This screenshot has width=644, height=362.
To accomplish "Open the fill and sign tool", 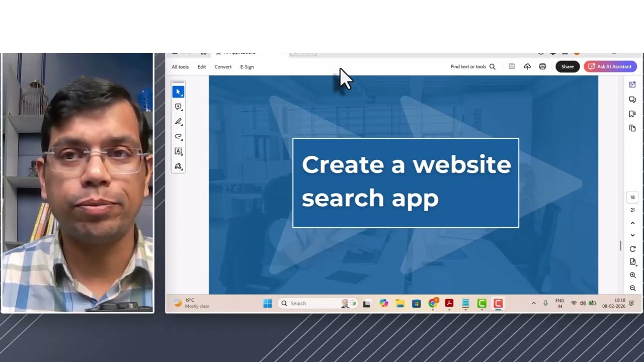I will (x=178, y=166).
